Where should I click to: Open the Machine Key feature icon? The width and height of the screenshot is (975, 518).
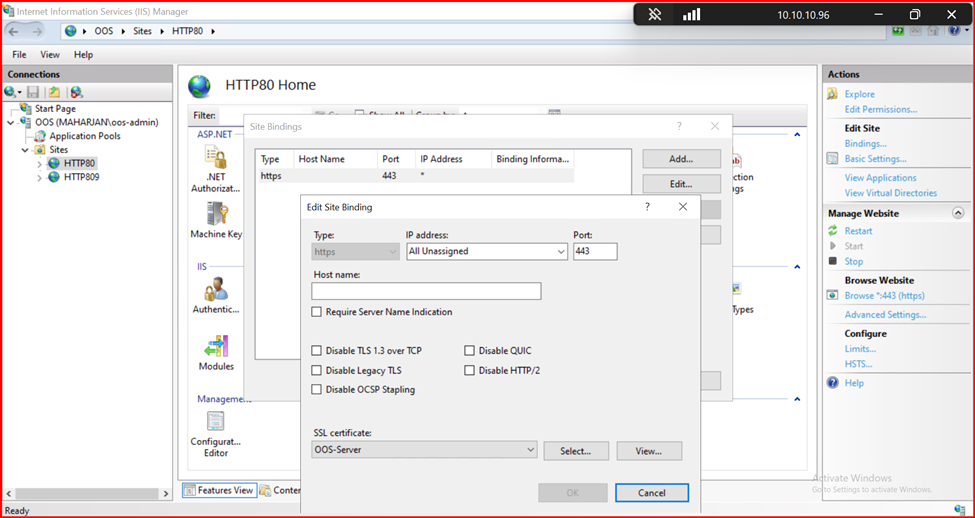[216, 214]
